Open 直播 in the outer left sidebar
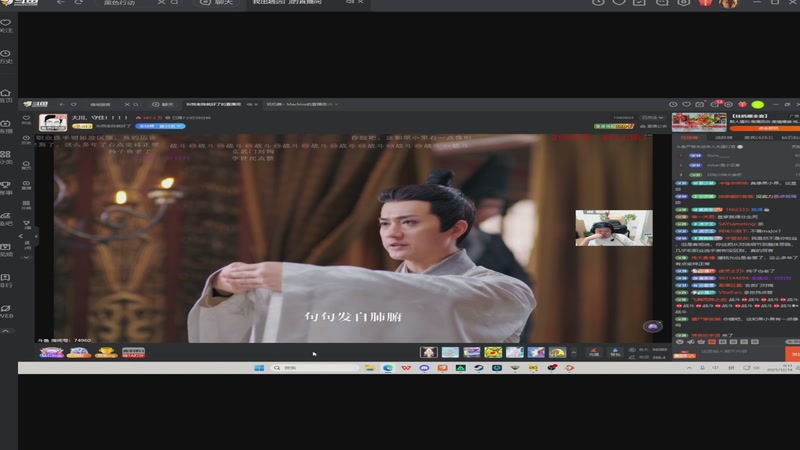The image size is (800, 450). (6, 127)
